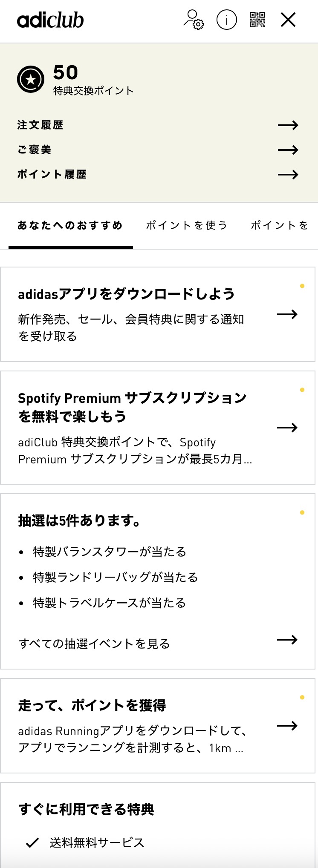Open ポイント履歴 arrow

pyautogui.click(x=288, y=175)
